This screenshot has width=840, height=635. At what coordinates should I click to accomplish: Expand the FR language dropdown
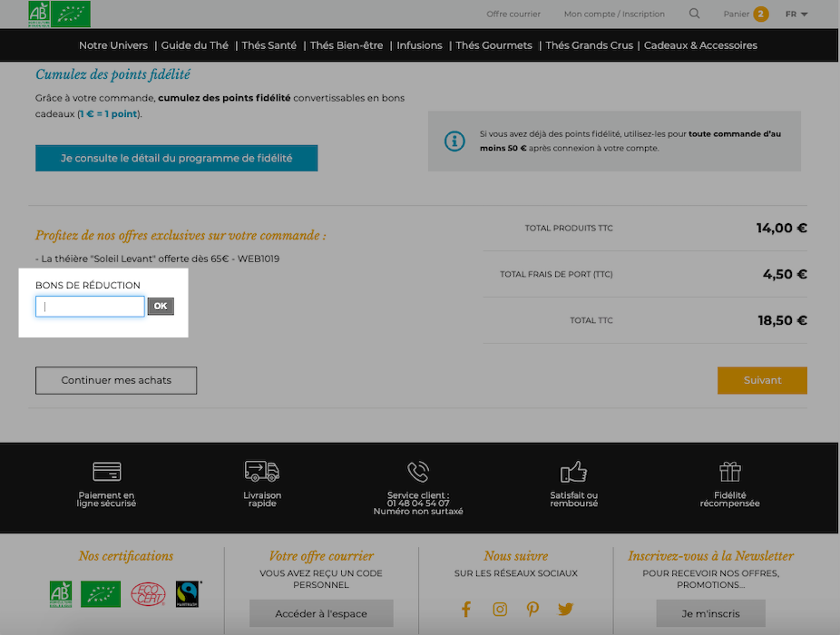pos(796,14)
